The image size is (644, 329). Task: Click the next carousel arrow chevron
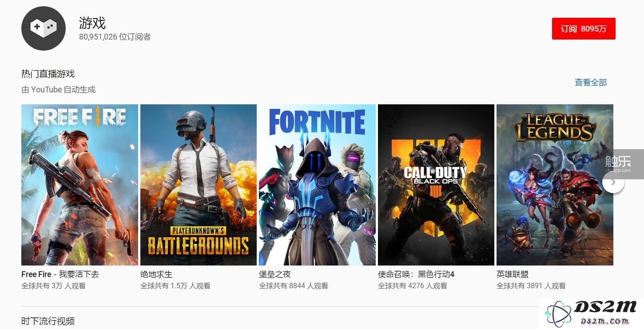pyautogui.click(x=613, y=182)
